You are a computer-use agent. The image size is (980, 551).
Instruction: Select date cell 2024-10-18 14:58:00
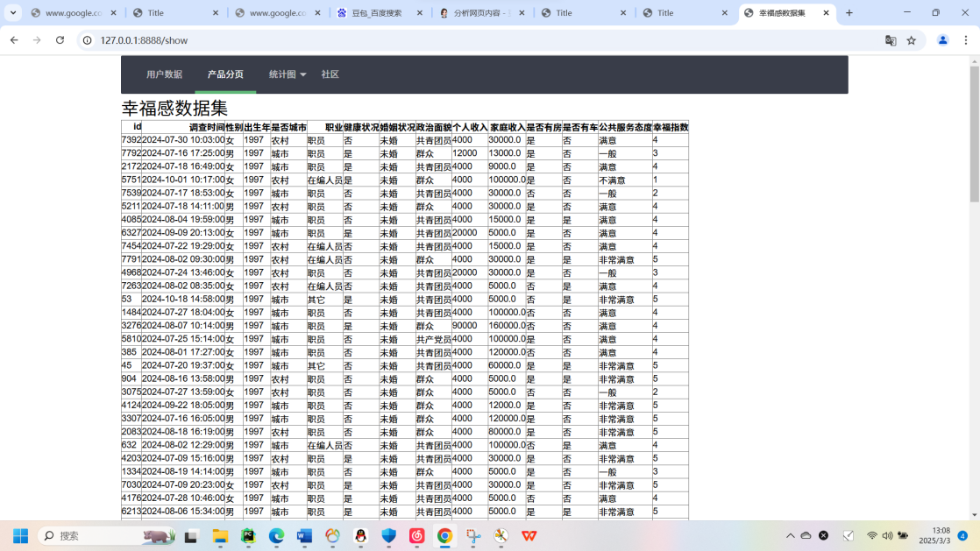(183, 300)
